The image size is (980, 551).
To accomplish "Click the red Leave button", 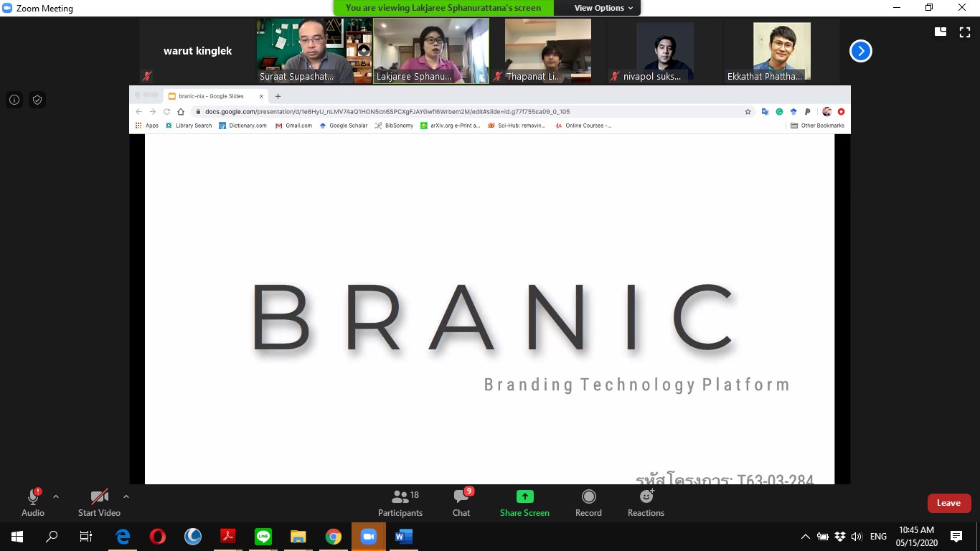I will click(x=948, y=503).
